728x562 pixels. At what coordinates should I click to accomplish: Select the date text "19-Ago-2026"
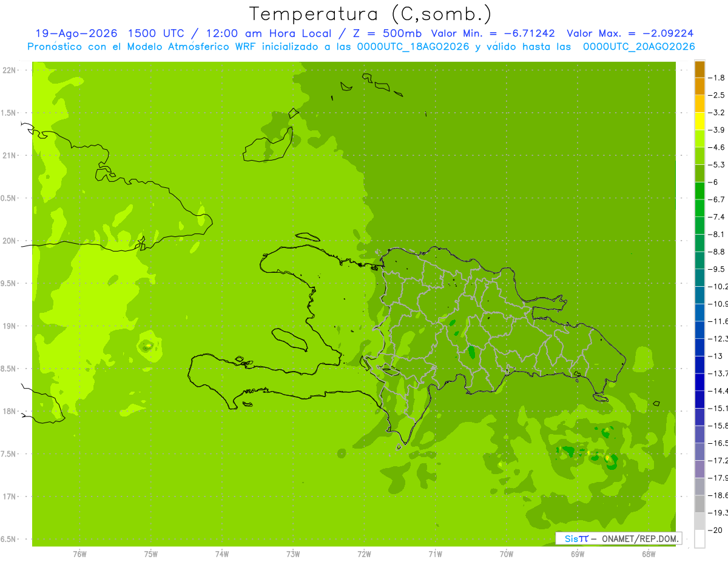[x=76, y=33]
